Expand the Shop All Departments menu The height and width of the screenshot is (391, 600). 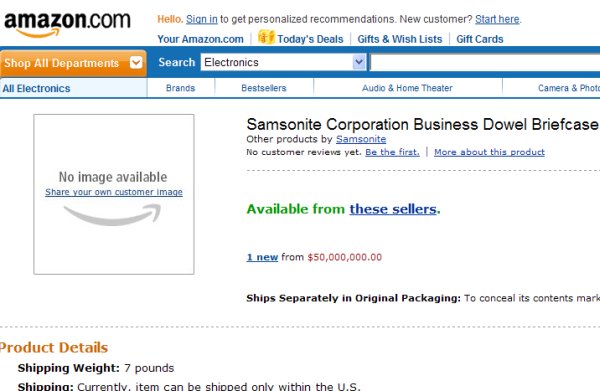coord(73,63)
